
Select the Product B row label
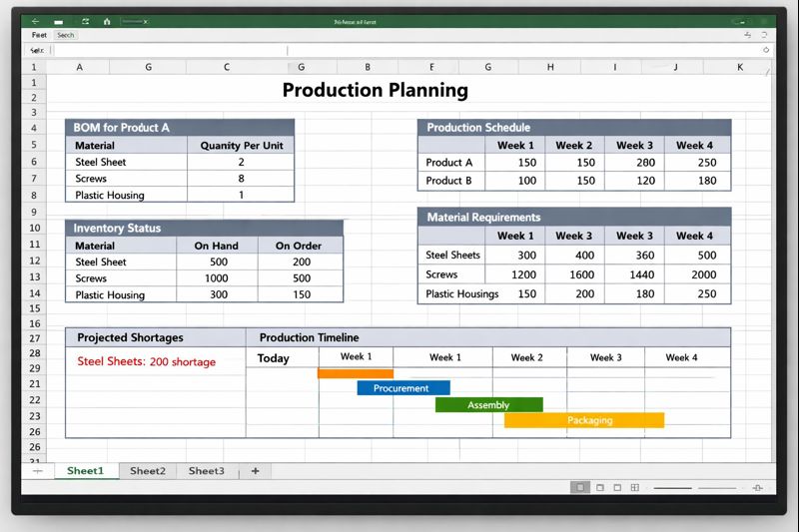(x=448, y=181)
